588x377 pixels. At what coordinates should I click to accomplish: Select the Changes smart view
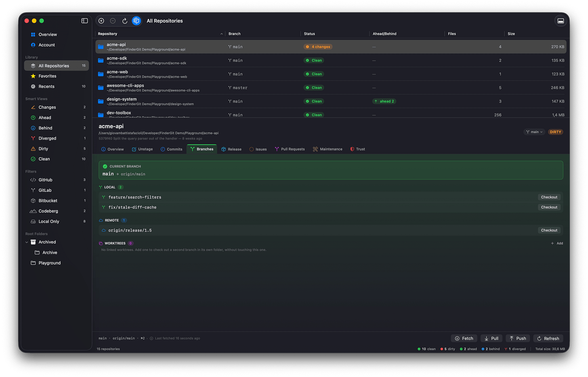click(57, 107)
